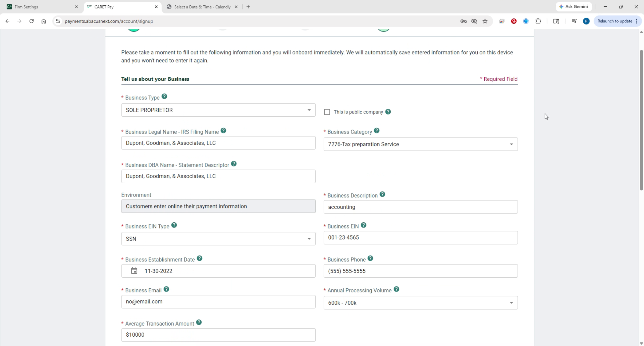Open the media controls icon
644x346 pixels.
pos(574,21)
